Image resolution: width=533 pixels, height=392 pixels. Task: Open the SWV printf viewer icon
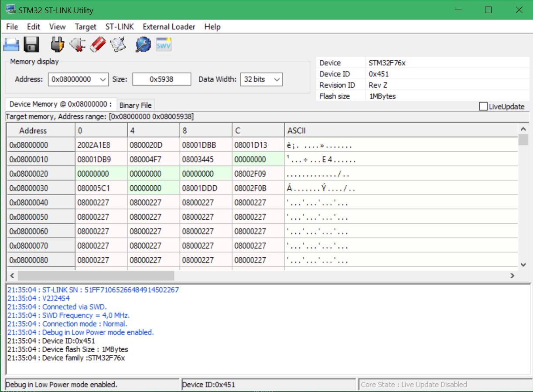tap(164, 44)
